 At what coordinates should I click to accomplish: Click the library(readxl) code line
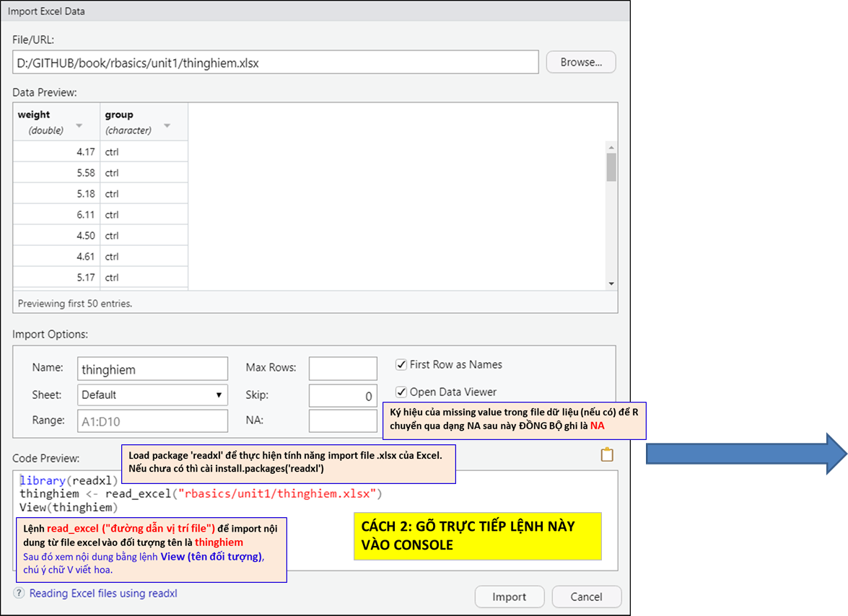(x=69, y=480)
